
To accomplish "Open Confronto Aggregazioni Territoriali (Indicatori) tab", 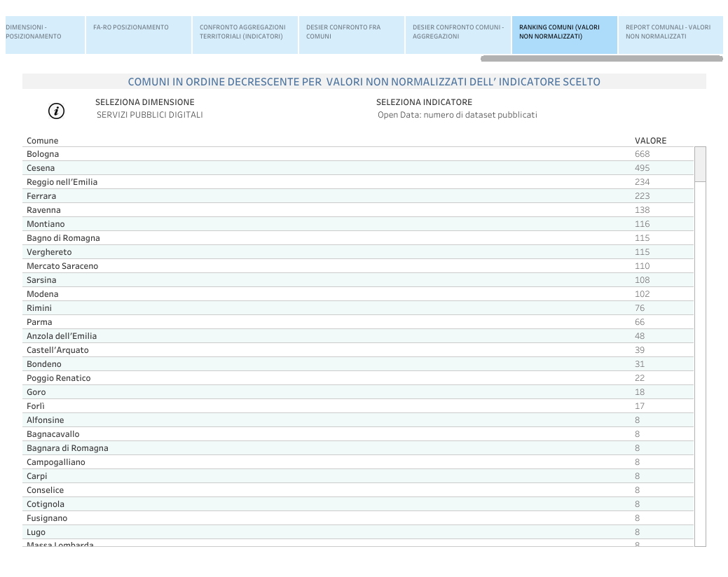I will (x=245, y=35).
